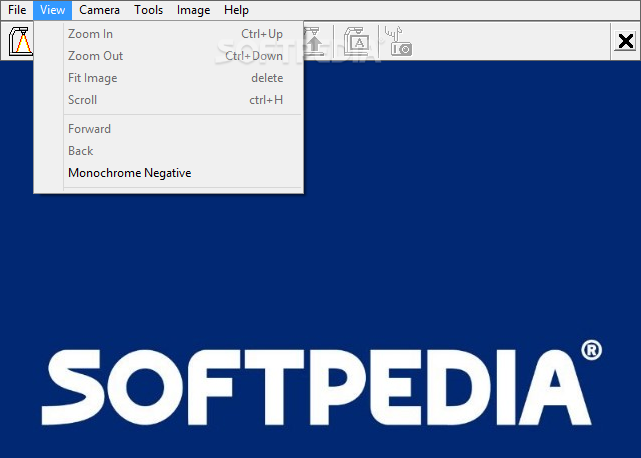Open the Image menu
The height and width of the screenshot is (458, 641).
[193, 10]
